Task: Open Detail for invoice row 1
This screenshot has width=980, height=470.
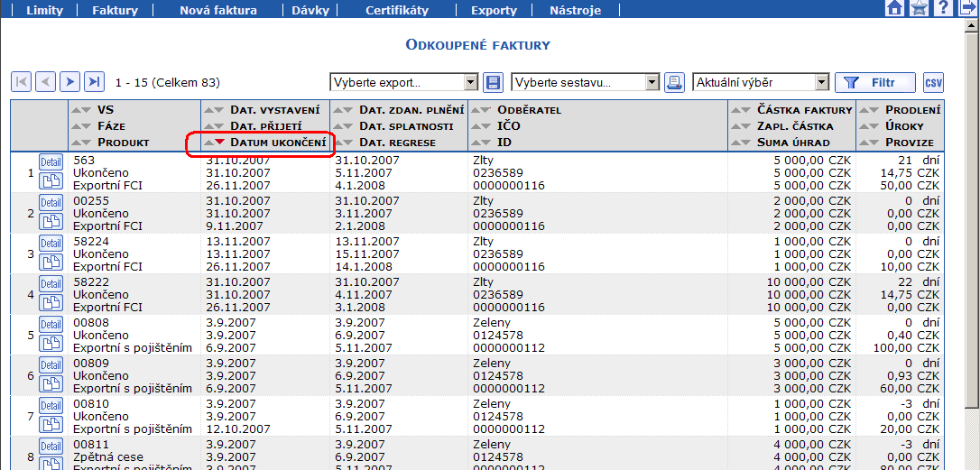Action: [x=51, y=162]
